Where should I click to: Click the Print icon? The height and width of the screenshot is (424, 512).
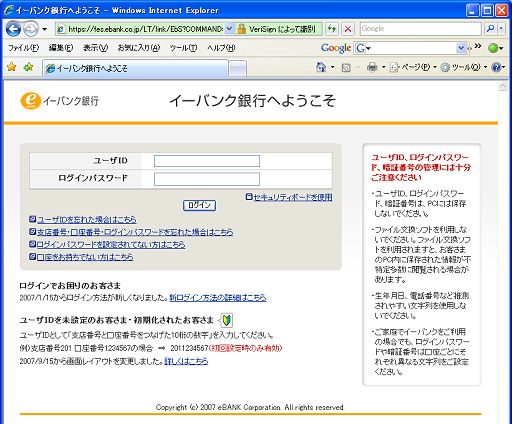372,68
